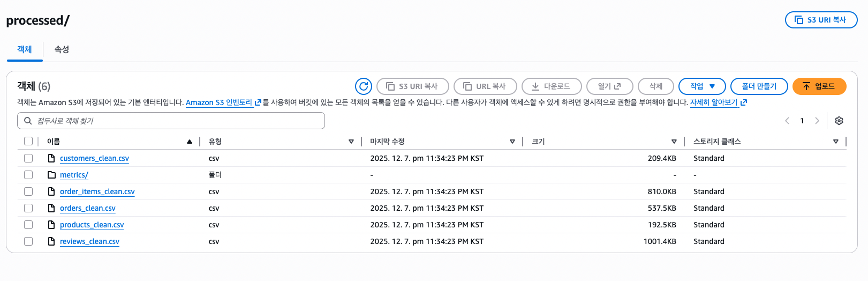
Task: Select the products_clean.csv row checkbox
Action: point(28,225)
